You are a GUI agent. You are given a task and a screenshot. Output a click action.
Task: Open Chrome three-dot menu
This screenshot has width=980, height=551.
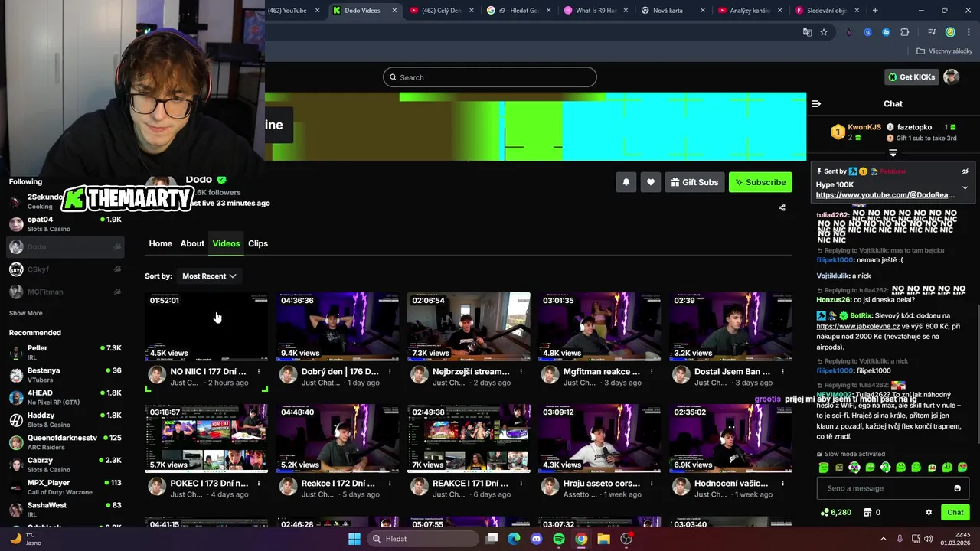click(969, 32)
